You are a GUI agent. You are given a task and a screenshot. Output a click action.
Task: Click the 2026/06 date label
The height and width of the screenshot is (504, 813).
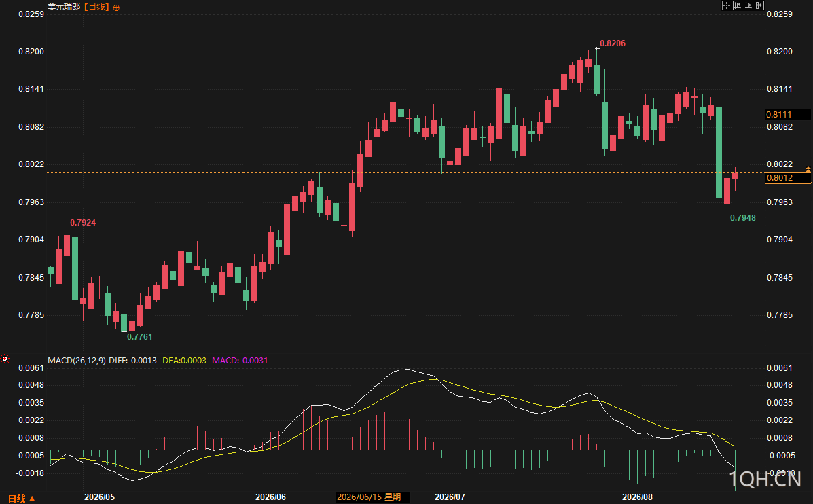pos(270,497)
